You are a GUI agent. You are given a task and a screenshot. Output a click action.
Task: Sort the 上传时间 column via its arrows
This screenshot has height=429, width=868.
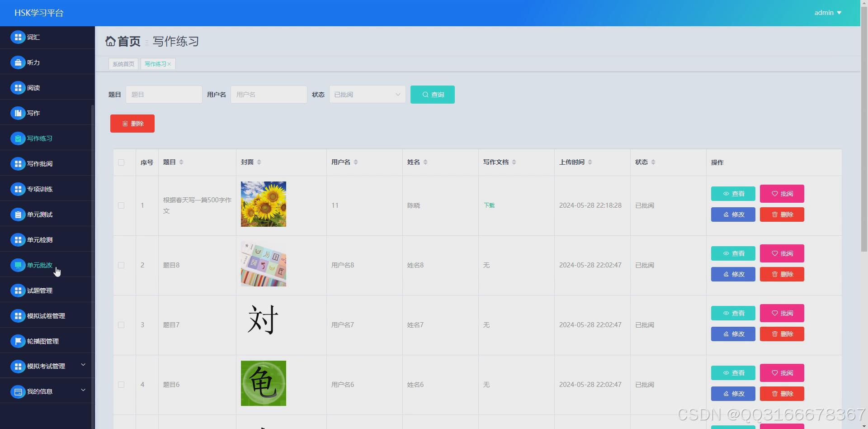(x=590, y=162)
